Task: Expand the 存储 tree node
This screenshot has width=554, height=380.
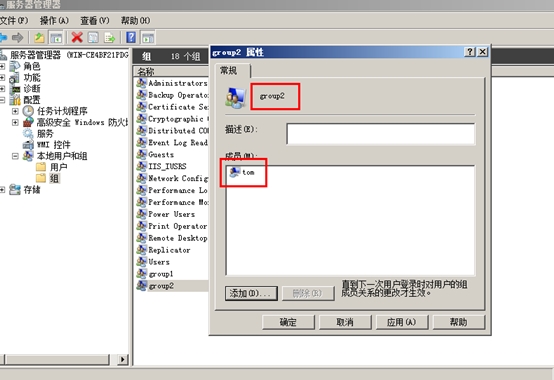Action: tap(2, 190)
